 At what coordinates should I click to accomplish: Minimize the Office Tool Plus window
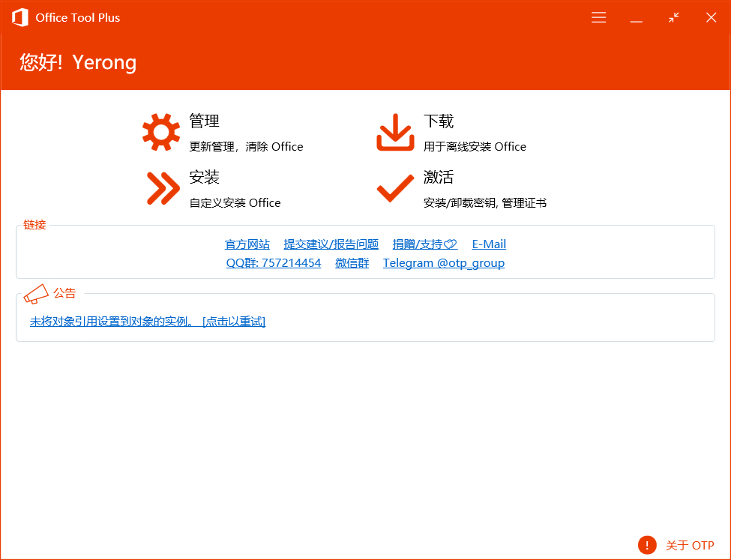click(x=636, y=18)
